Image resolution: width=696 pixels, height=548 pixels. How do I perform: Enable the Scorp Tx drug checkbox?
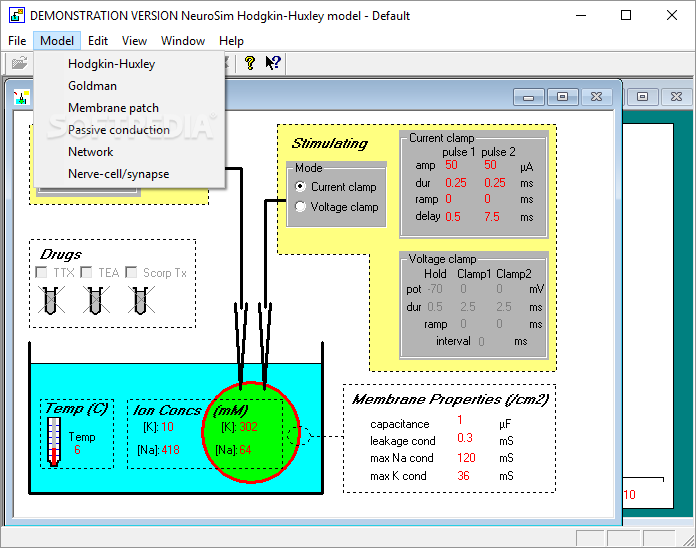click(131, 272)
